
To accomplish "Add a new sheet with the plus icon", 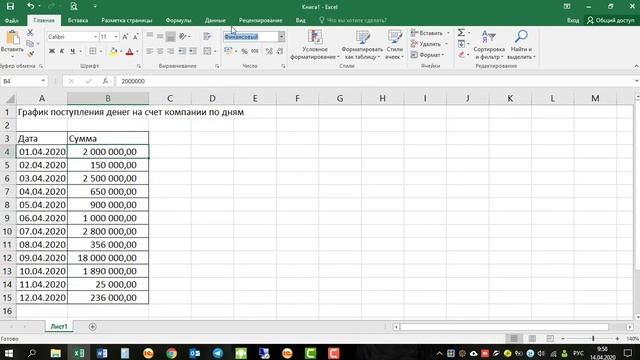I will click(93, 327).
